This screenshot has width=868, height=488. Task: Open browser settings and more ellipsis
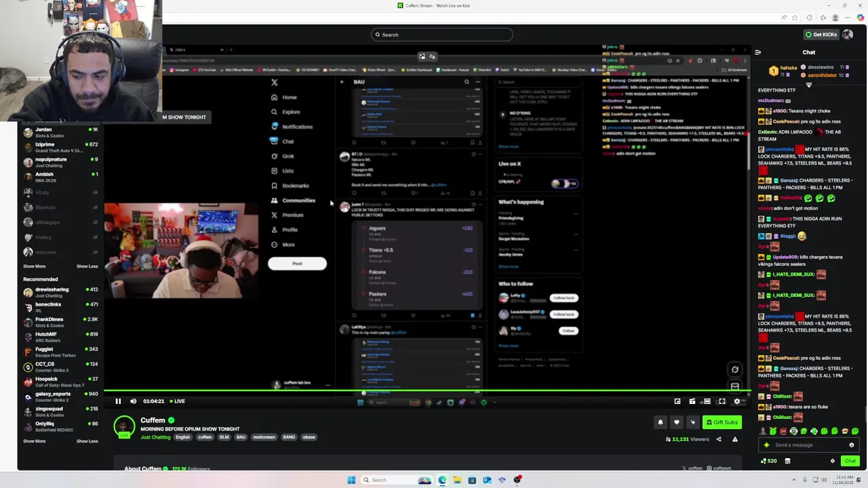point(846,18)
